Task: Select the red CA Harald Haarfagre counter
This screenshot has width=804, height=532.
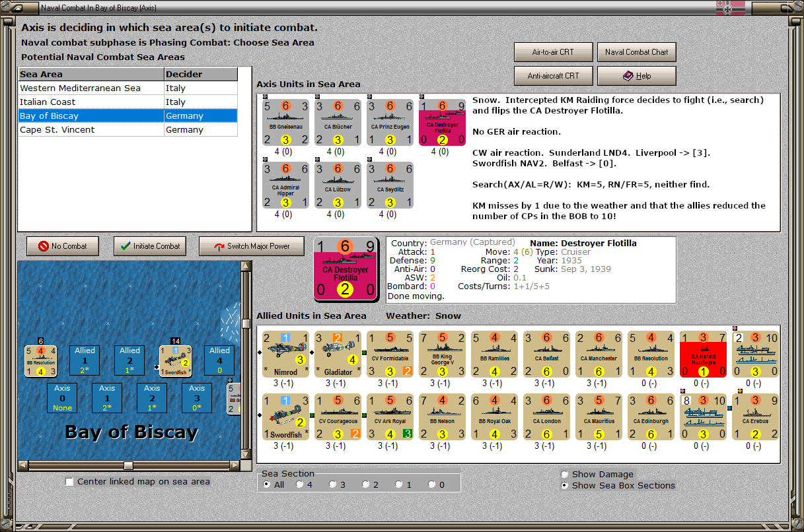Action: [x=704, y=354]
